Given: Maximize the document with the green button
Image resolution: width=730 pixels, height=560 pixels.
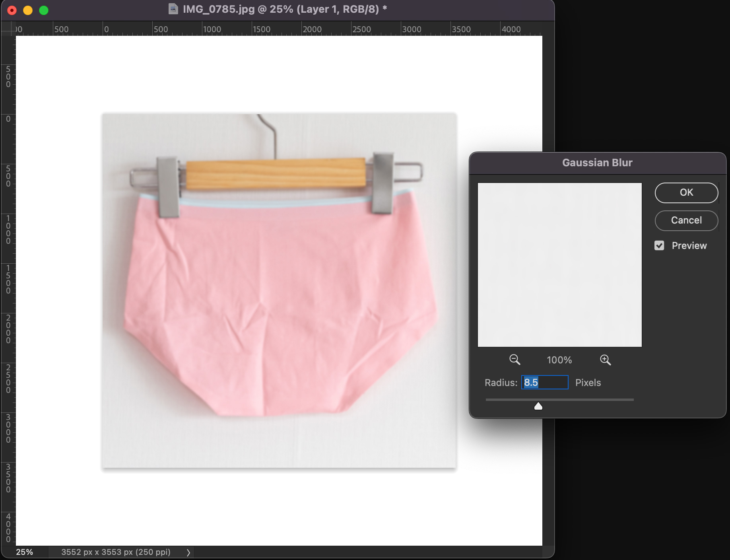Looking at the screenshot, I should [44, 10].
